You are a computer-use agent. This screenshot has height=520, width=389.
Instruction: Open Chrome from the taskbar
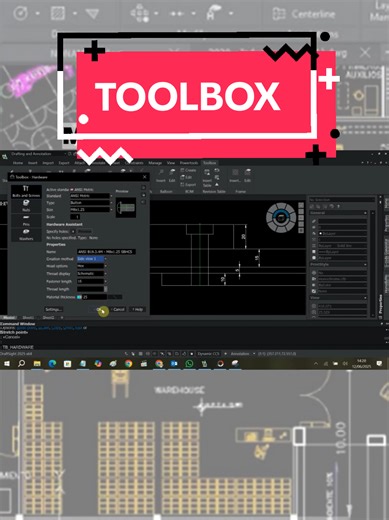128,364
